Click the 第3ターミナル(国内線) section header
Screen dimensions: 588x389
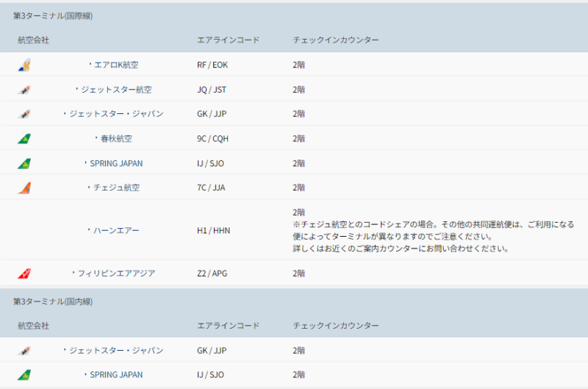[x=53, y=301]
